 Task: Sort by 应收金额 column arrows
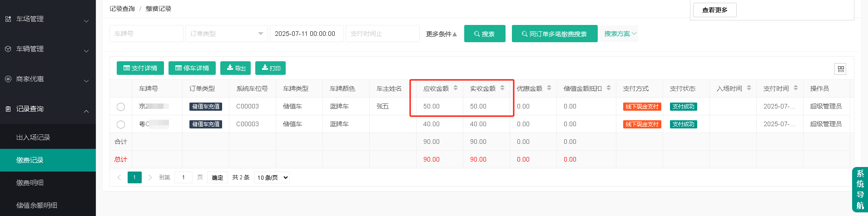(x=456, y=88)
